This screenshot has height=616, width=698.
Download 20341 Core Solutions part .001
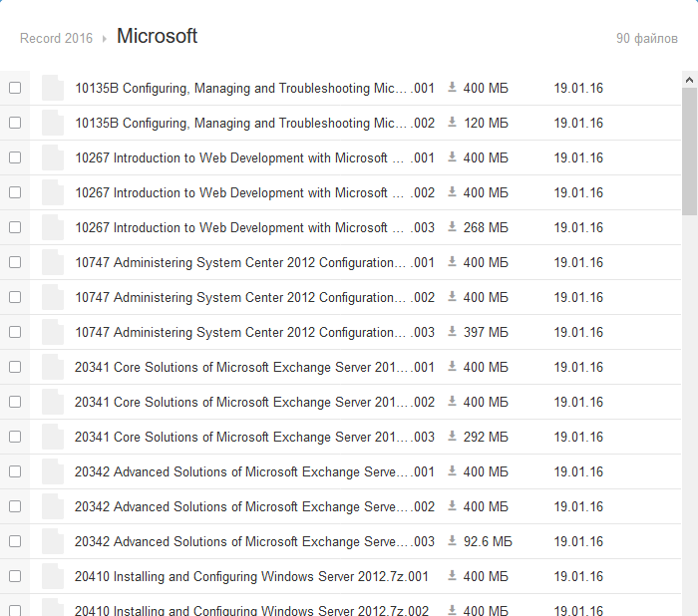452,367
